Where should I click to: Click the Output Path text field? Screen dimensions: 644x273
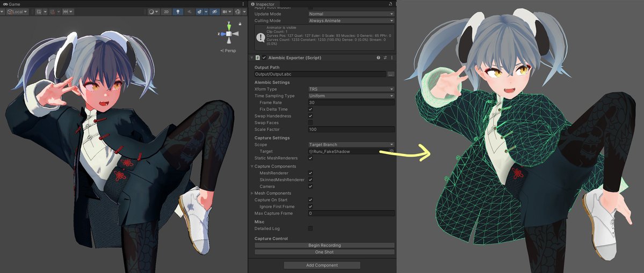[x=320, y=74]
